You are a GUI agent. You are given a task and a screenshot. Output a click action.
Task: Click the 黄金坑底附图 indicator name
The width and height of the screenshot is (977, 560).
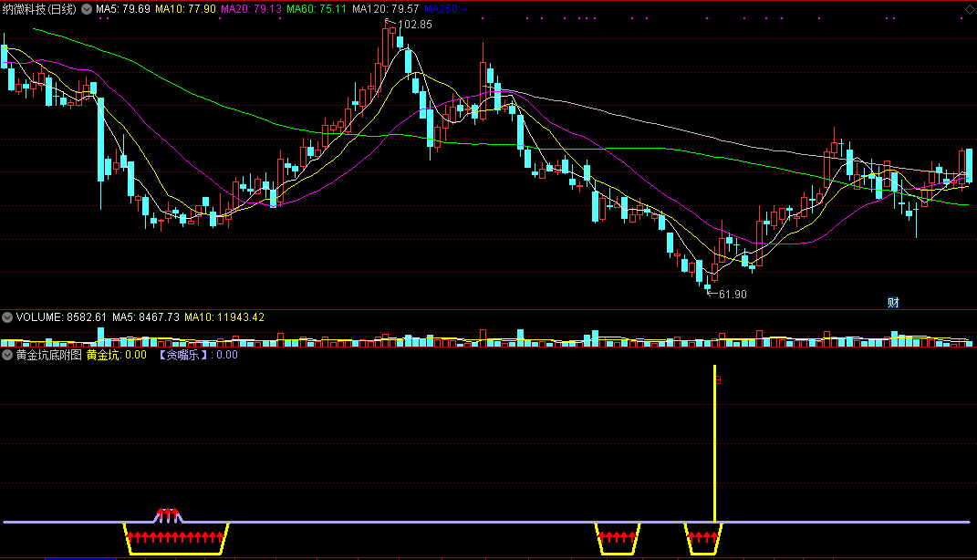pyautogui.click(x=49, y=355)
